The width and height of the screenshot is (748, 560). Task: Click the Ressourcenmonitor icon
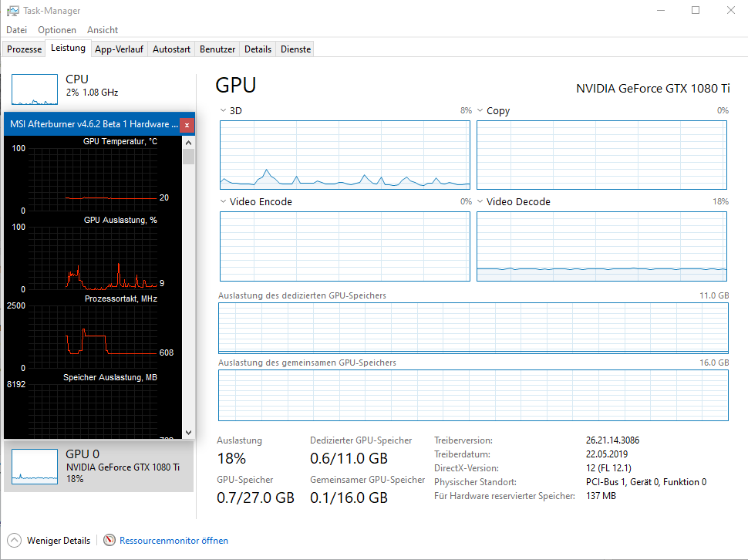pyautogui.click(x=110, y=540)
